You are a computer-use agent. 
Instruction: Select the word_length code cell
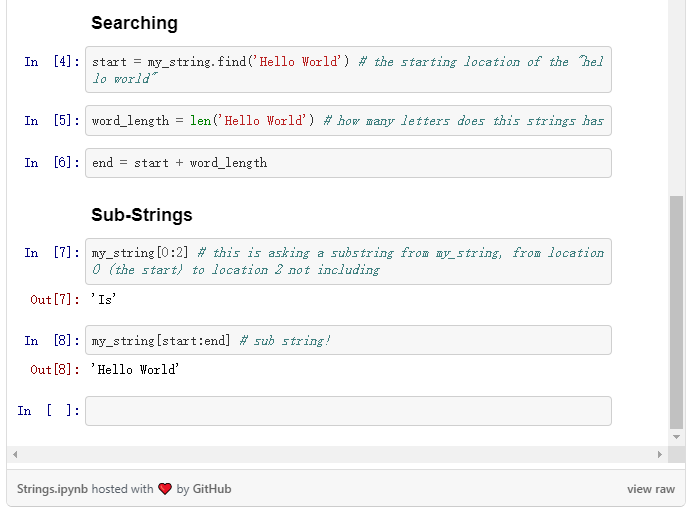348,121
